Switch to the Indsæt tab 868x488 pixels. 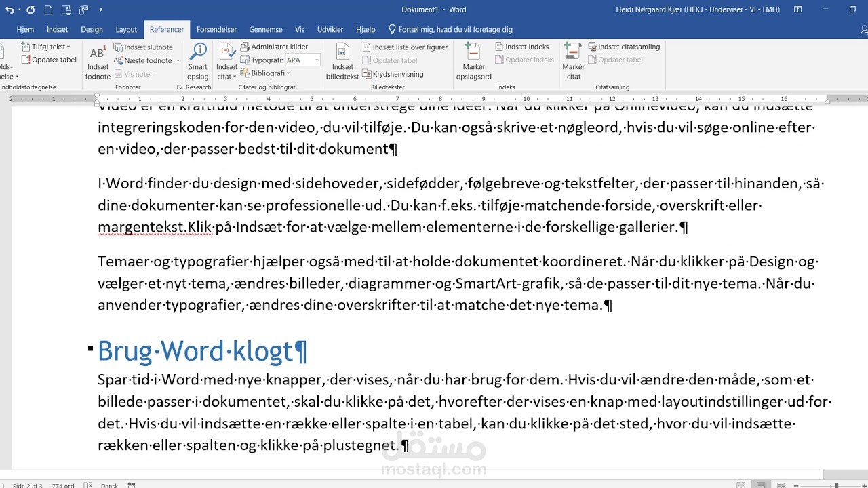pyautogui.click(x=58, y=30)
